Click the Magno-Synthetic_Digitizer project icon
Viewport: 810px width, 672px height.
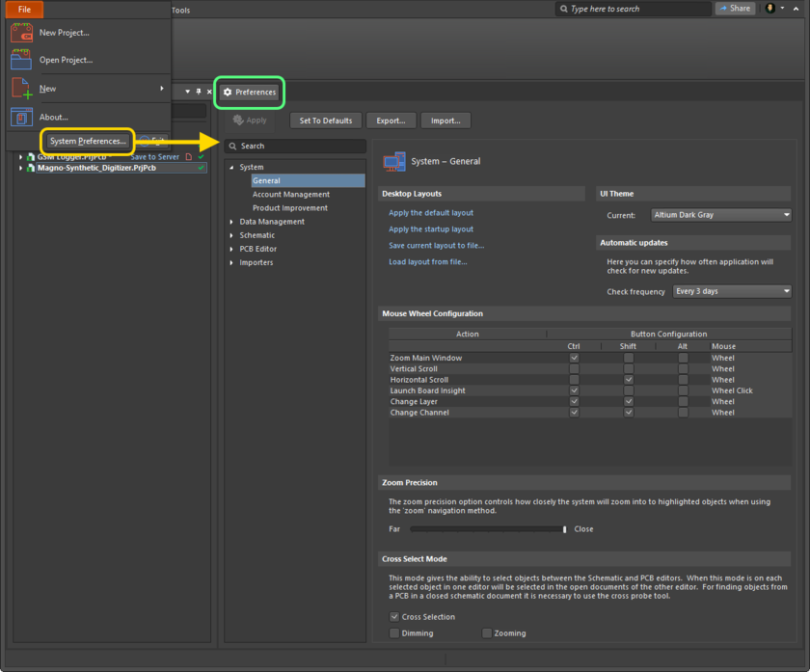[31, 168]
